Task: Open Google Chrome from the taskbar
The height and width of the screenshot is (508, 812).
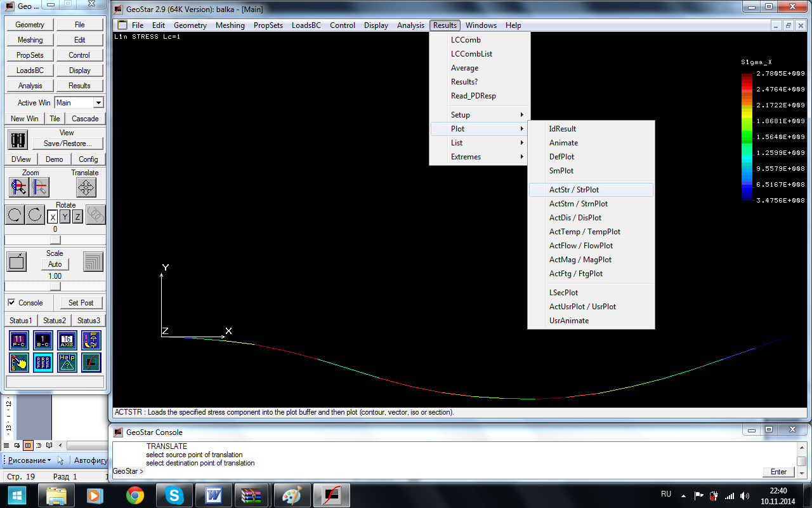Action: pyautogui.click(x=135, y=495)
